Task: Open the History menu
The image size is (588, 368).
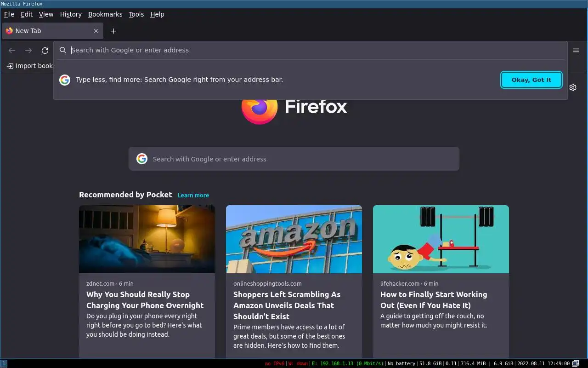Action: (71, 14)
